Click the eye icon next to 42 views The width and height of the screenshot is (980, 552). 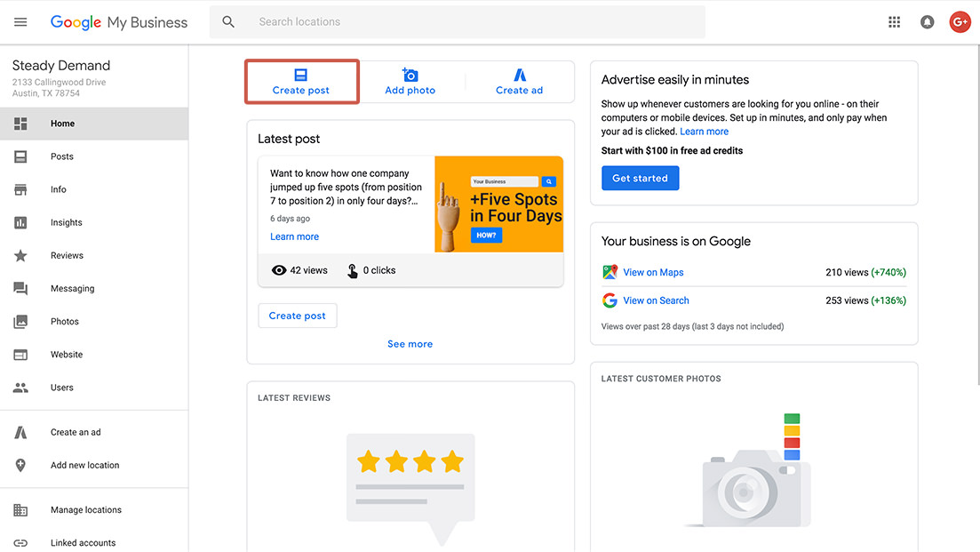tap(279, 270)
